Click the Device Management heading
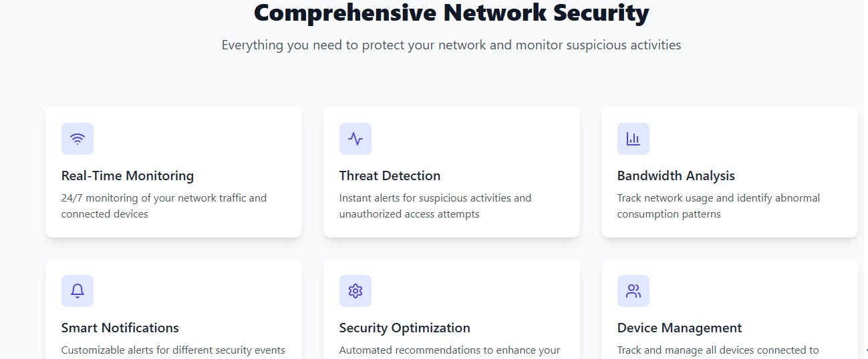Screen dimensions: 868x359 tap(680, 328)
